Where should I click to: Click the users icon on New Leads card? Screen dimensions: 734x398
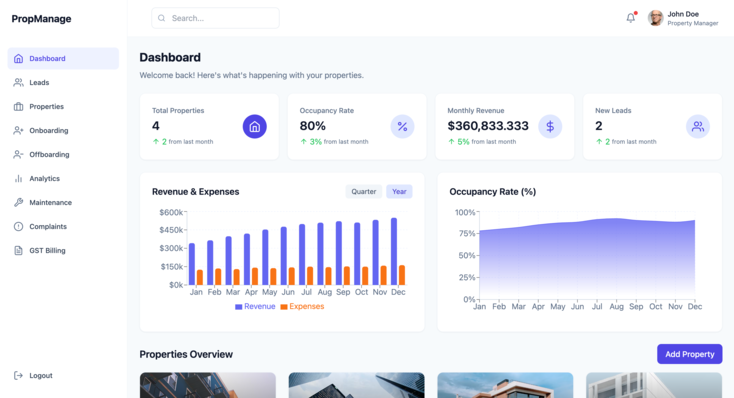tap(698, 126)
